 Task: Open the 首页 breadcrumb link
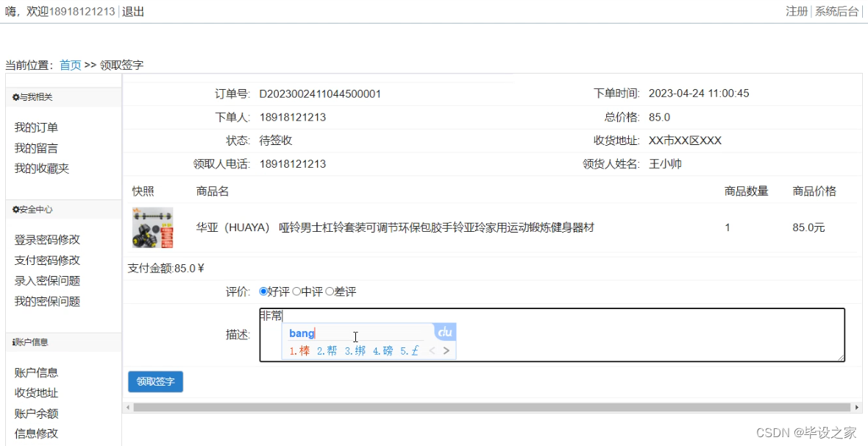[70, 65]
